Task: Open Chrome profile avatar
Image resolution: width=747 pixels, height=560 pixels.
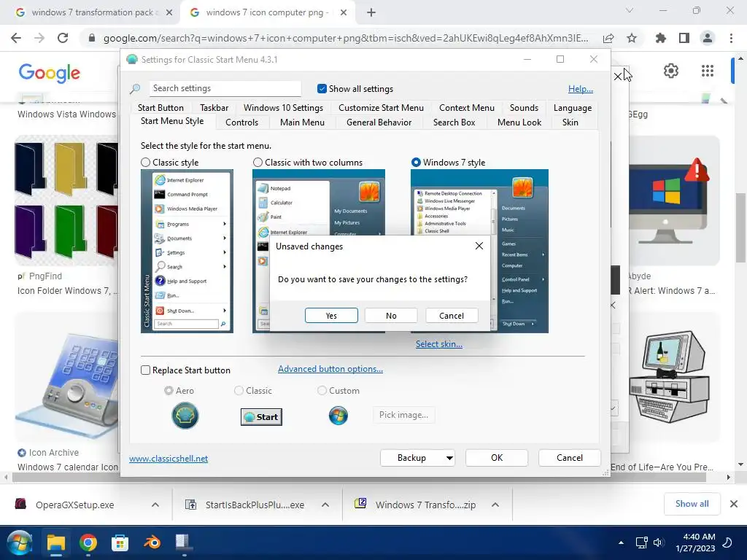Action: [708, 38]
